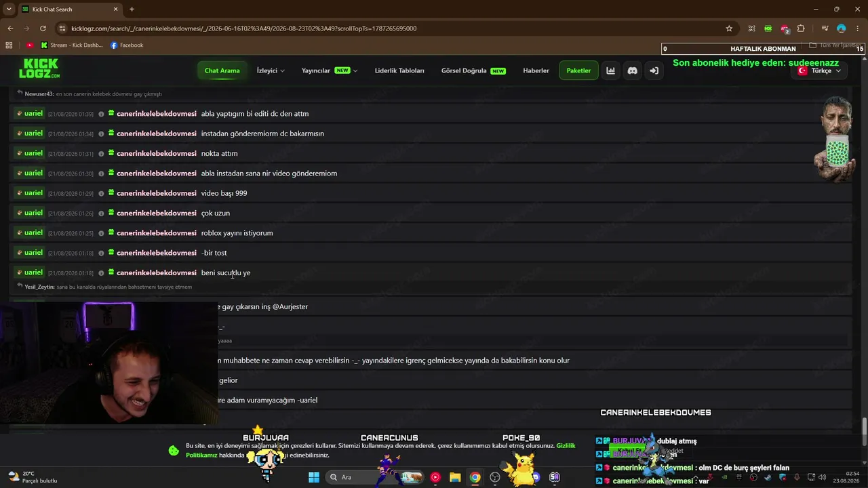This screenshot has height=488, width=868.
Task: Click the message 'beni sucuklu ye'
Action: coord(226,272)
